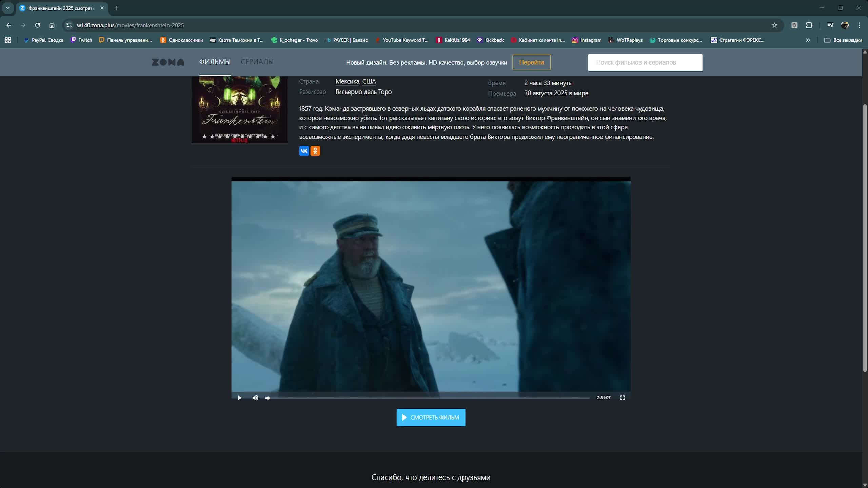Expand the hidden bookmarks chevron

click(808, 40)
